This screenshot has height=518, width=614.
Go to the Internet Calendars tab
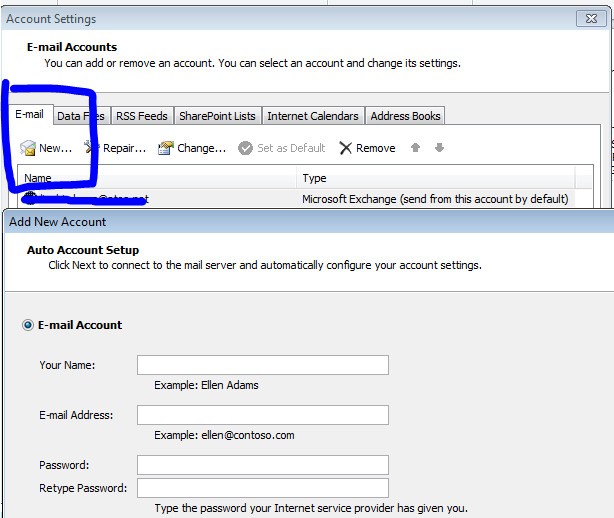click(312, 116)
